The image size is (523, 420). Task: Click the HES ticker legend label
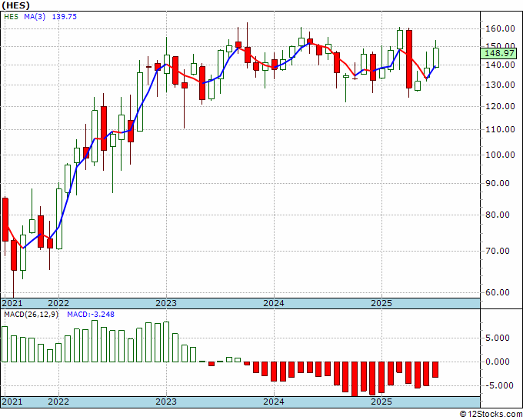11,16
